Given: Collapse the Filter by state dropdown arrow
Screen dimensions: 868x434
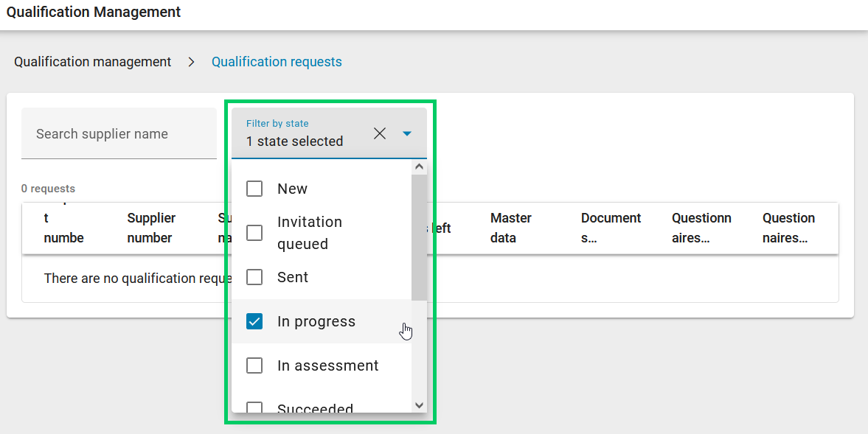Looking at the screenshot, I should click(407, 133).
